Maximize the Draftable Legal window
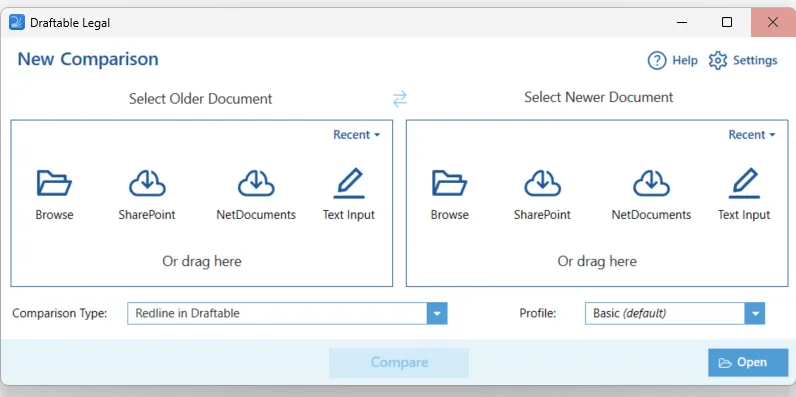 (727, 22)
